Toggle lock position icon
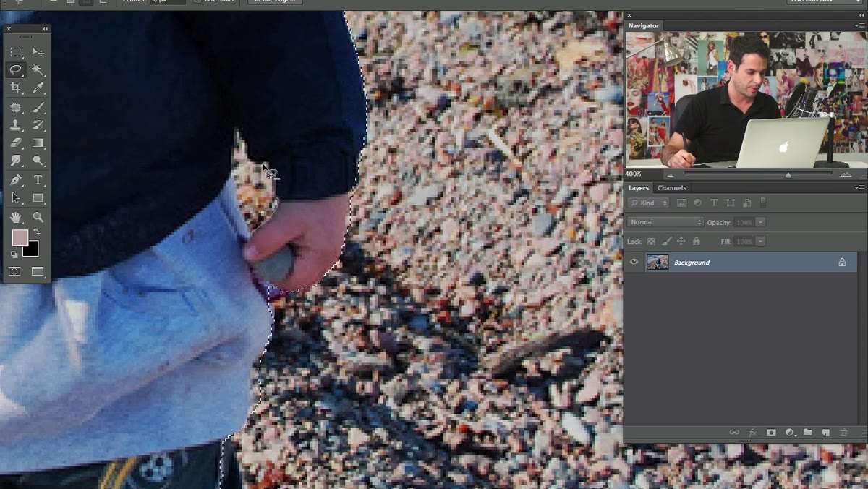 coord(681,241)
